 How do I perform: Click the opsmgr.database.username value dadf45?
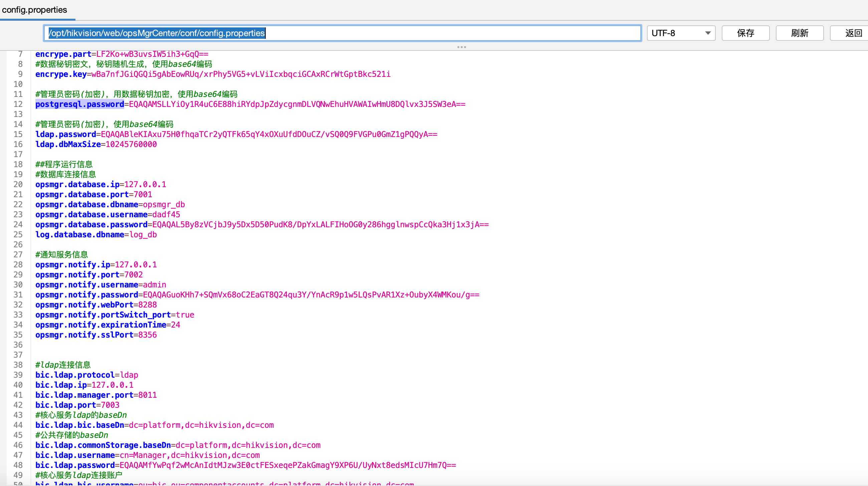tap(166, 215)
